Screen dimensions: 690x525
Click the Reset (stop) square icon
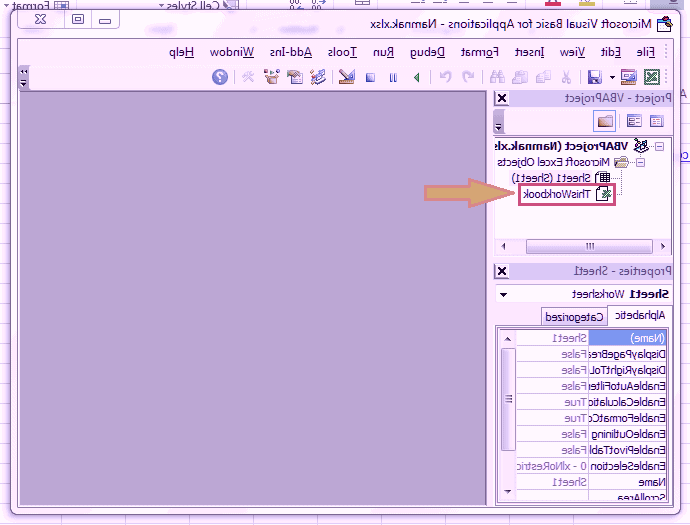(370, 77)
